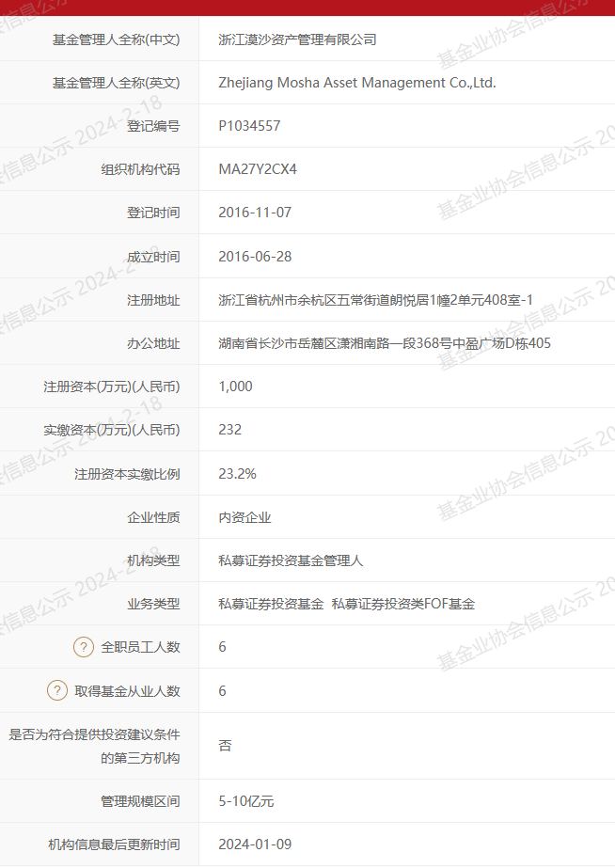Click the office address in 长沙市岳麓区
615x868 pixels.
385,343
